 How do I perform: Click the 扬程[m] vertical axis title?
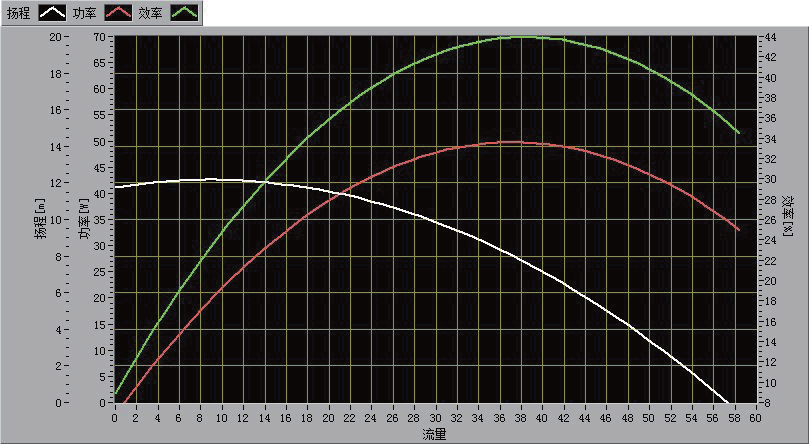tap(41, 219)
